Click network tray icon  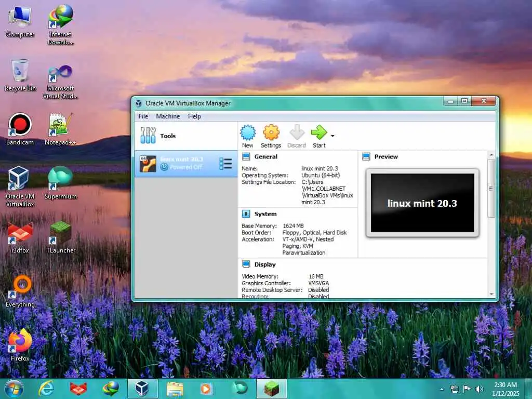click(454, 389)
